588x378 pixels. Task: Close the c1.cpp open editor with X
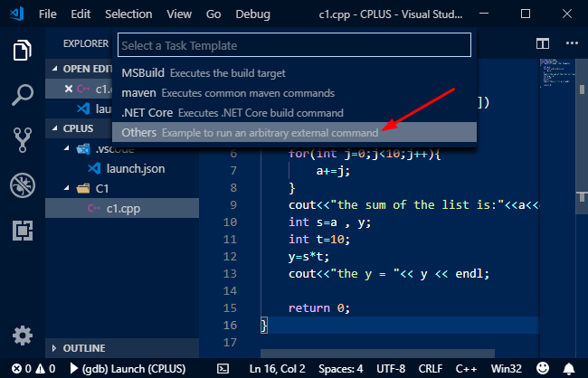[68, 89]
